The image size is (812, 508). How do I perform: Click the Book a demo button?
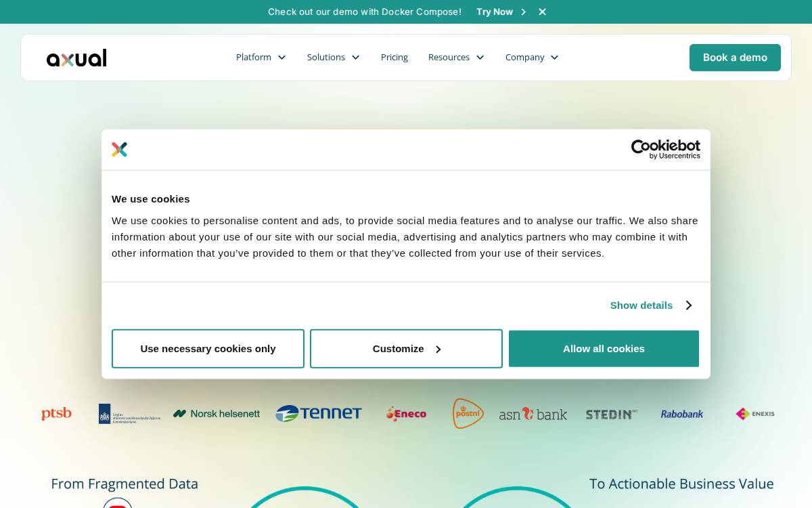click(x=735, y=58)
